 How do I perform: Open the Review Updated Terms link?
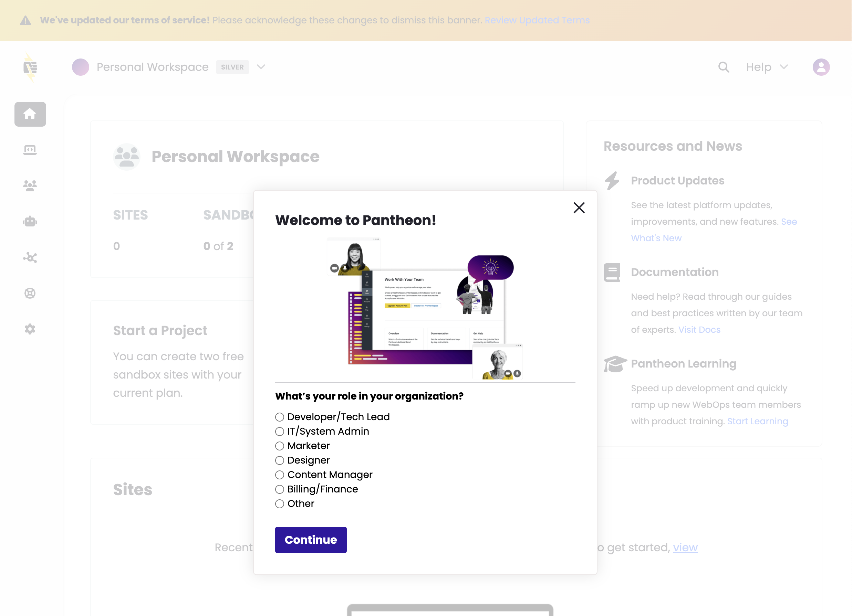click(x=537, y=20)
